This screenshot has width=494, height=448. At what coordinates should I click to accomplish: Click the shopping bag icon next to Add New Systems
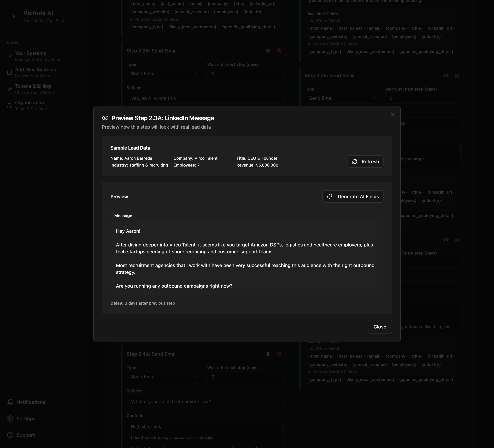click(x=10, y=73)
